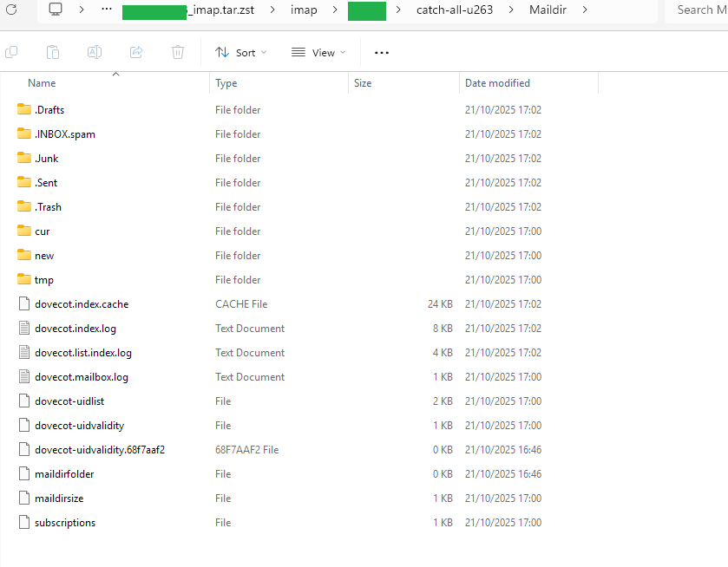Click the Share icon in toolbar
This screenshot has width=728, height=567.
tap(136, 52)
